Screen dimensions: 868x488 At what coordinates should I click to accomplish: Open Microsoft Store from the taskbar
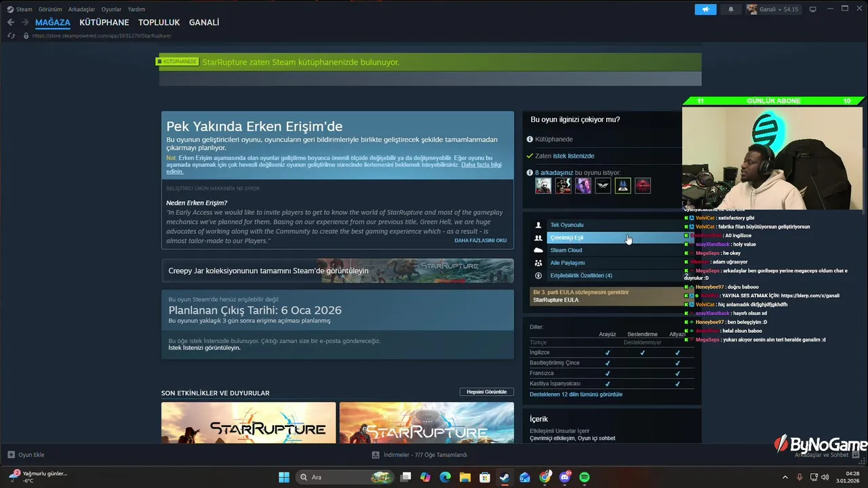point(484,477)
